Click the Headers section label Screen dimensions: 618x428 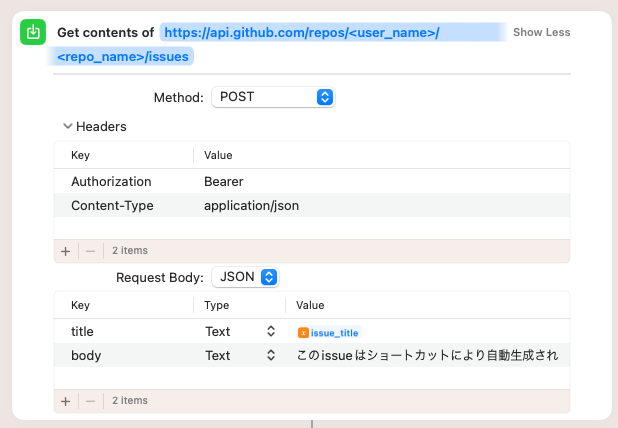(101, 127)
